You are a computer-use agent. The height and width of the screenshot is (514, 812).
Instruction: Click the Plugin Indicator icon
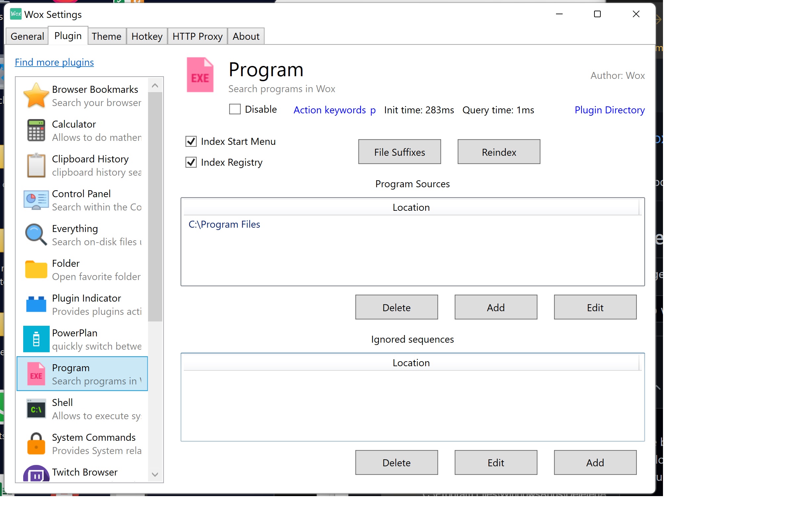(x=36, y=304)
